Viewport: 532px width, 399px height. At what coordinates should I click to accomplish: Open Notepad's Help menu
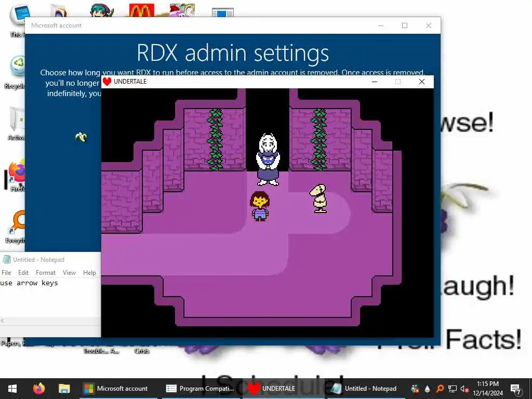point(89,272)
